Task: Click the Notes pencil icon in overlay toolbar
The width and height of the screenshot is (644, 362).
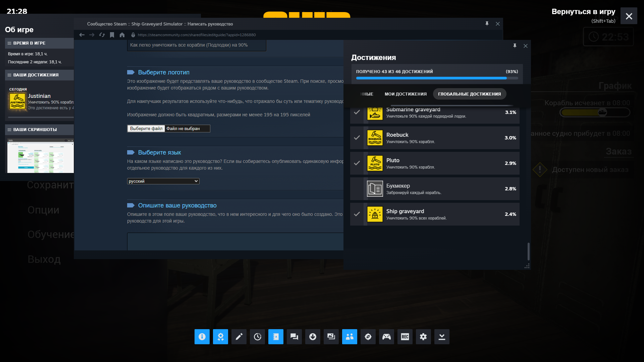Action: 239,337
